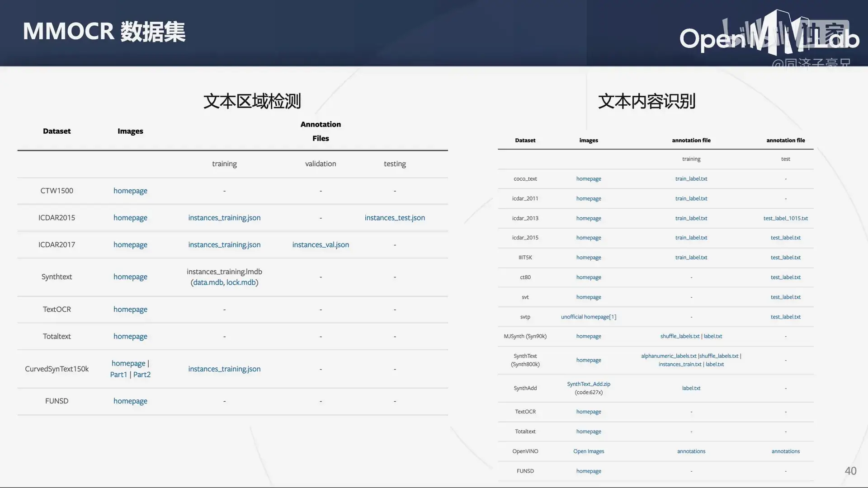Open the coco_text homepage link
Screen dimensions: 868x488
tap(589, 179)
